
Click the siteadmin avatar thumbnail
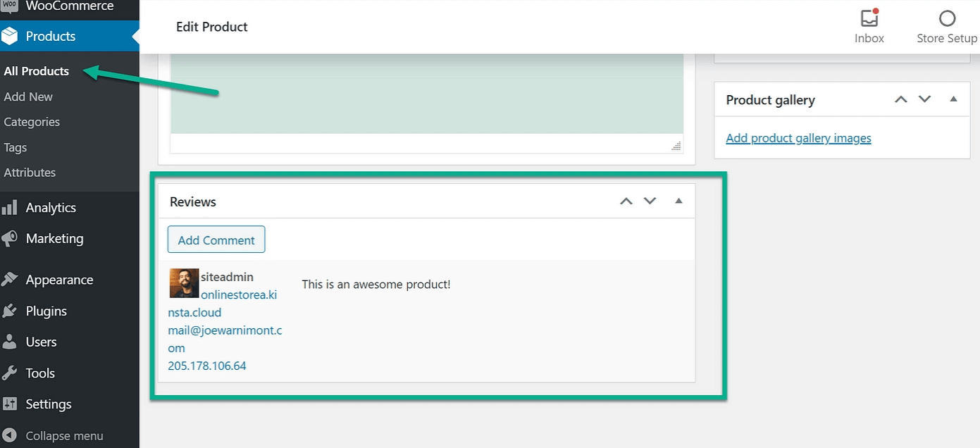click(183, 283)
